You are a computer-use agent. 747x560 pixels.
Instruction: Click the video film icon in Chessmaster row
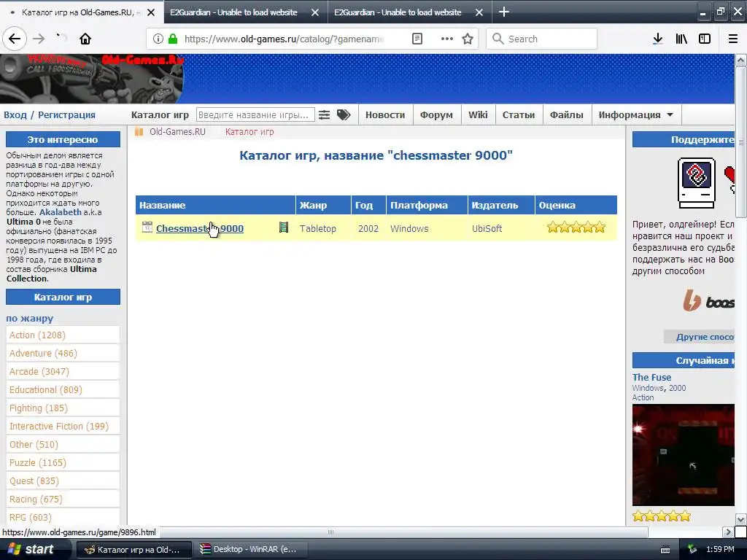(x=284, y=227)
